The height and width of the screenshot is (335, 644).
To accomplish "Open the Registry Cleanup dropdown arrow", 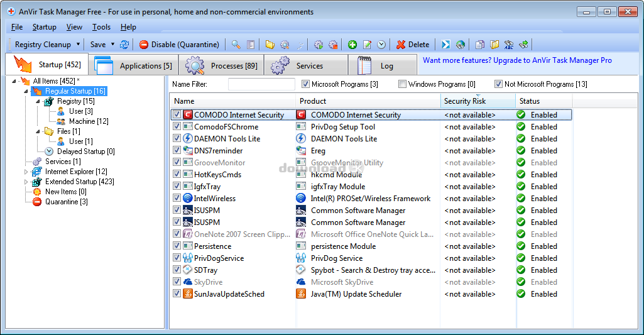I will point(78,45).
